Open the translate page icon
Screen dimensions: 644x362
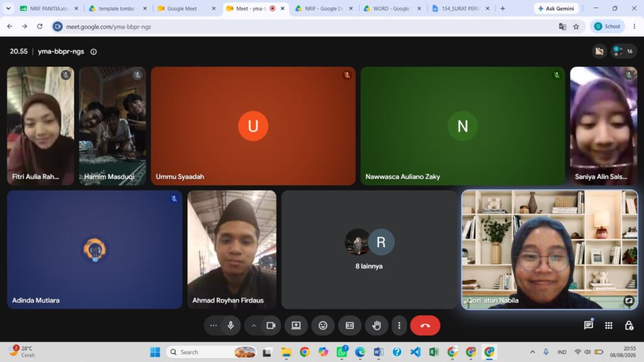562,26
